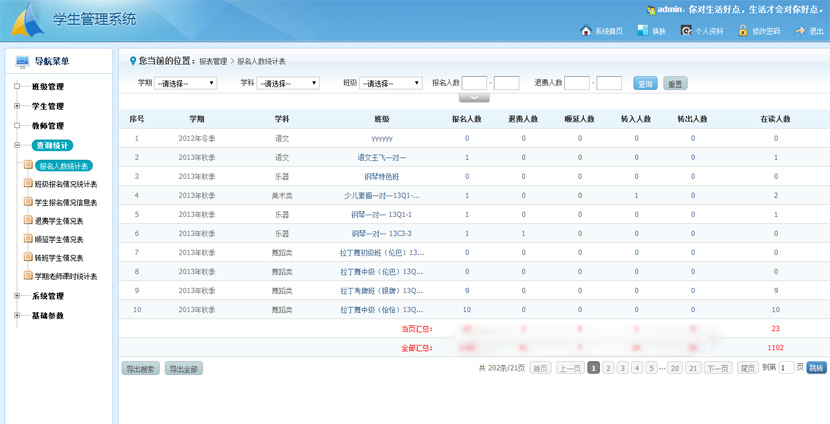
Task: Click the admin user avatar icon
Action: click(651, 10)
